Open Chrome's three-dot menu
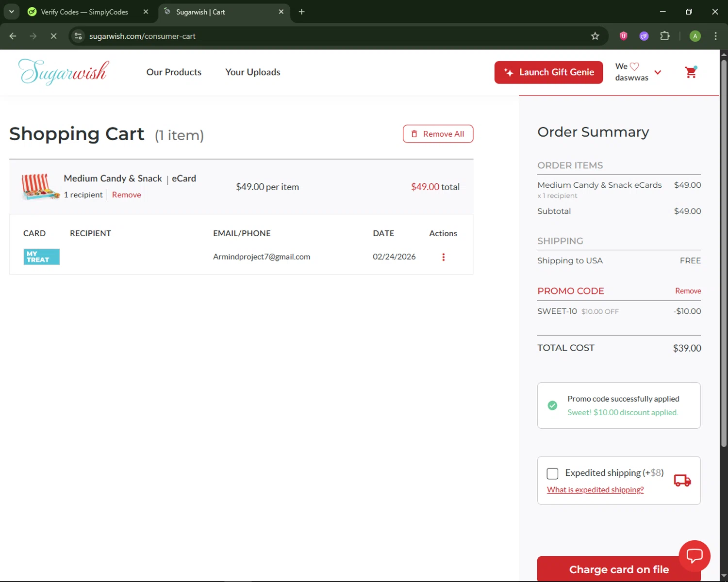728x582 pixels. pyautogui.click(x=715, y=36)
